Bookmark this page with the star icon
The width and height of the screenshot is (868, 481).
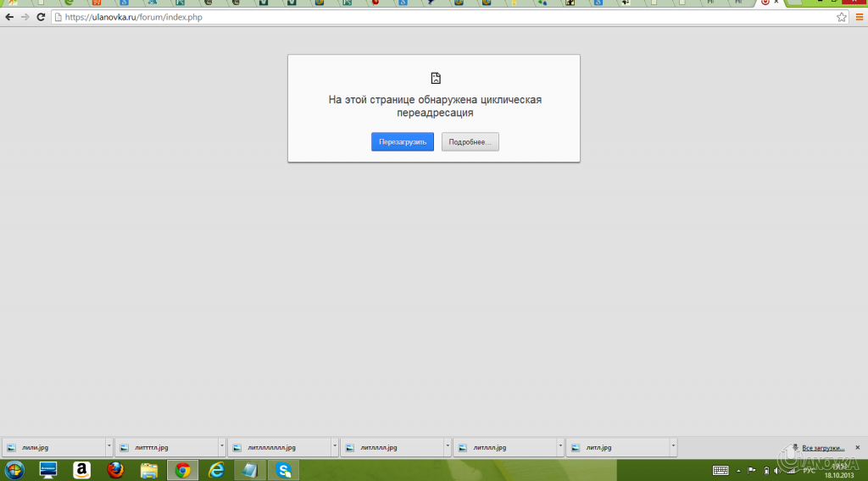(842, 17)
